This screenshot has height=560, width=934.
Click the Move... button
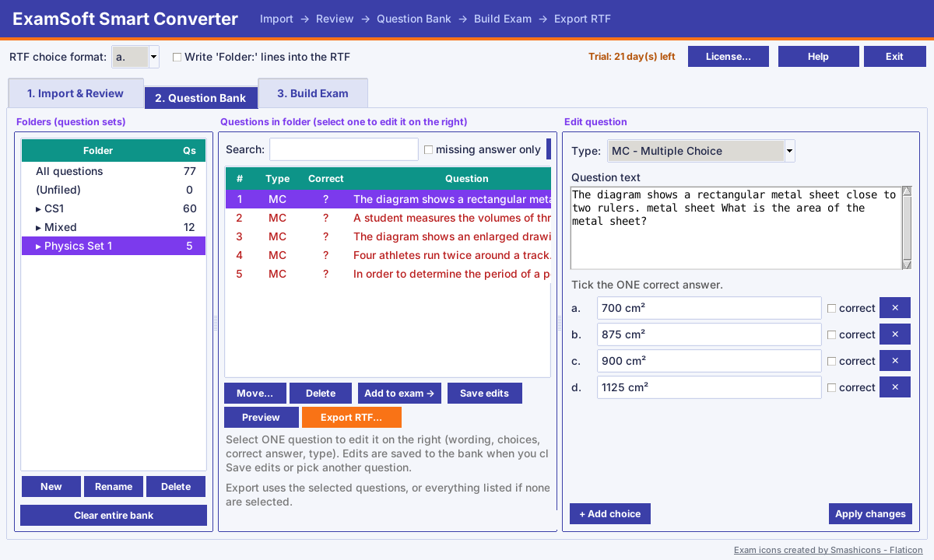click(x=255, y=394)
